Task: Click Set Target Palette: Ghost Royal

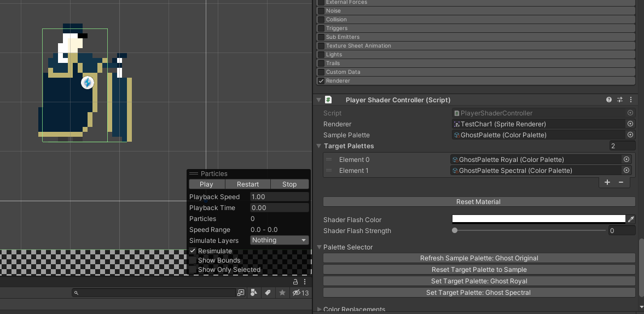Action: pos(479,281)
